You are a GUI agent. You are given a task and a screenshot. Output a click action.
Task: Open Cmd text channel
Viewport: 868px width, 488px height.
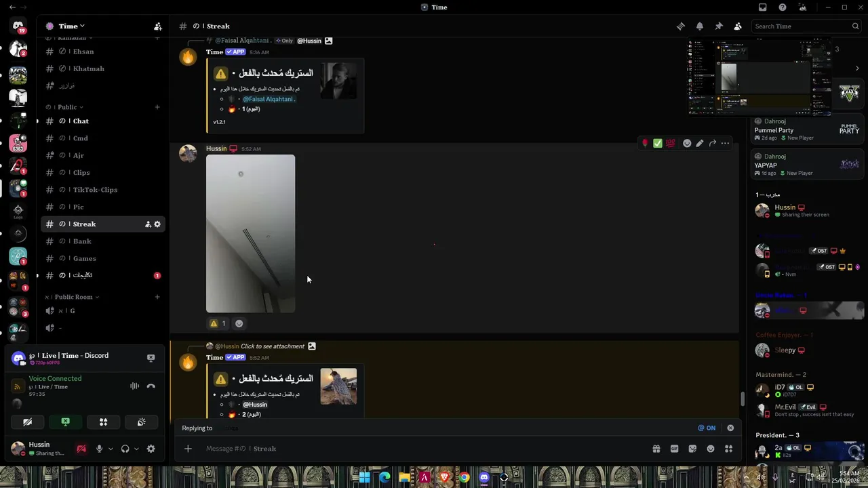pos(102,138)
